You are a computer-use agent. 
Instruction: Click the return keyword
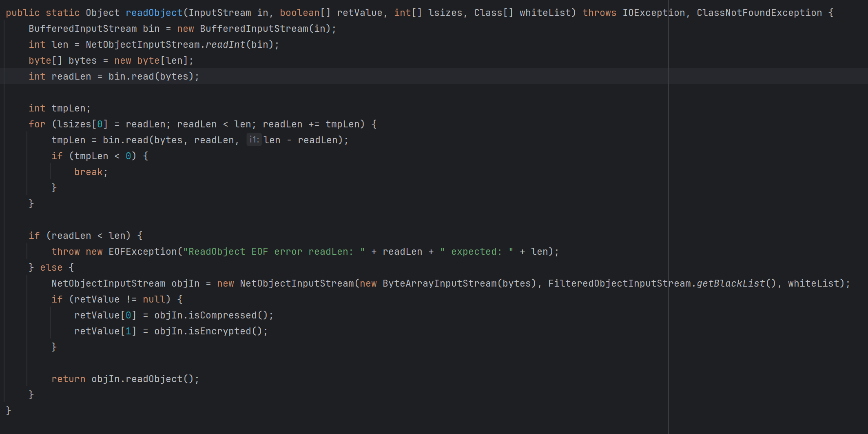(x=69, y=379)
